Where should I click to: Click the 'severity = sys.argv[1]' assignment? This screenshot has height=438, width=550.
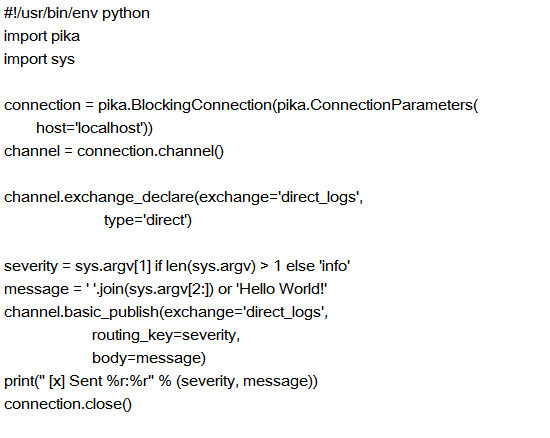tap(78, 266)
